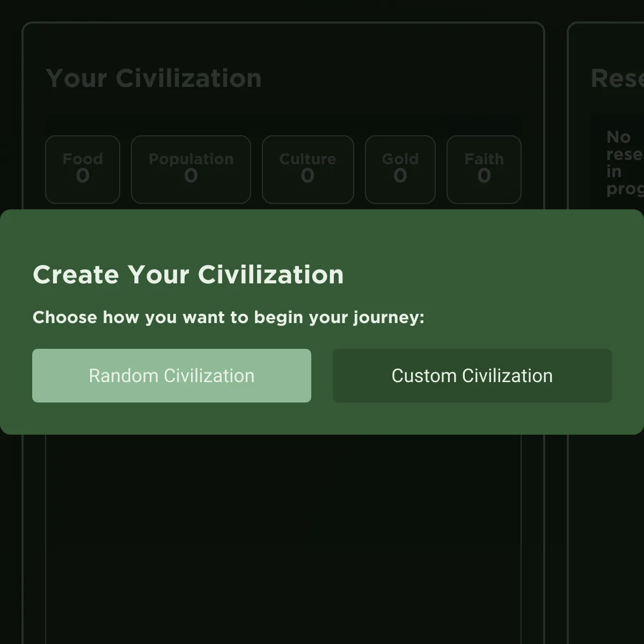
Task: Click the Gold resource label
Action: (x=400, y=159)
